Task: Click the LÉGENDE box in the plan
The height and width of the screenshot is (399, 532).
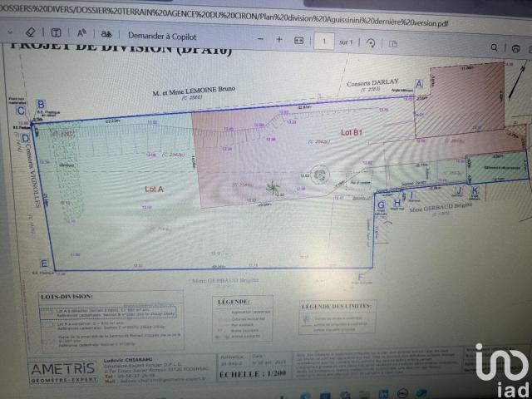Action: (x=239, y=320)
